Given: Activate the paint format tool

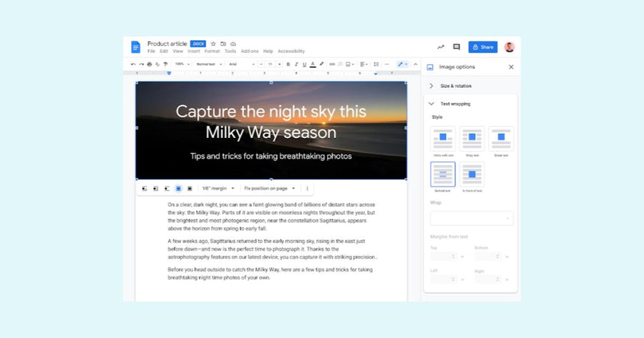Looking at the screenshot, I should coord(165,64).
